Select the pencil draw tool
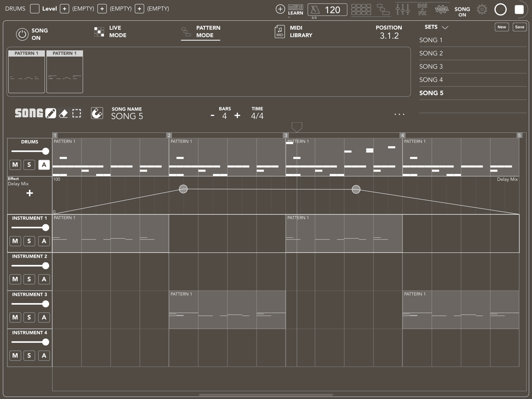This screenshot has width=532, height=399. coord(51,113)
